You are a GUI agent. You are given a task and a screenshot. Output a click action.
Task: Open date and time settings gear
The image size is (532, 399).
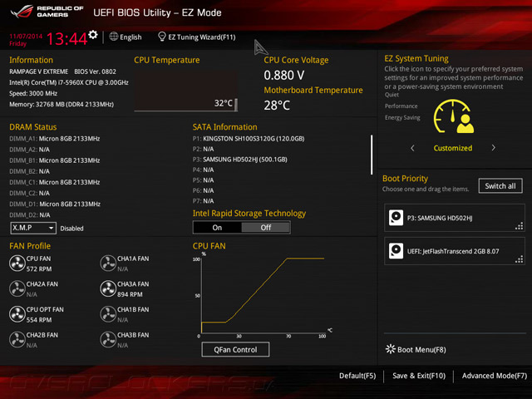coord(93,35)
